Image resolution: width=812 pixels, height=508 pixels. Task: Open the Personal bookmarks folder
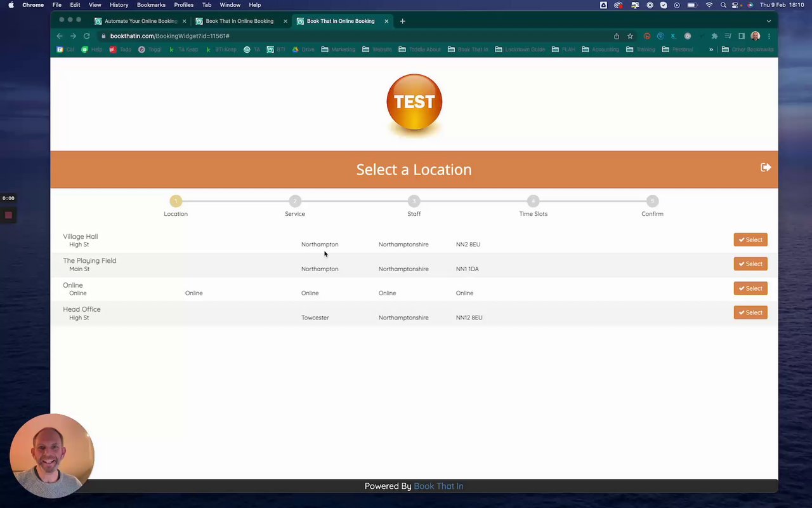click(678, 50)
